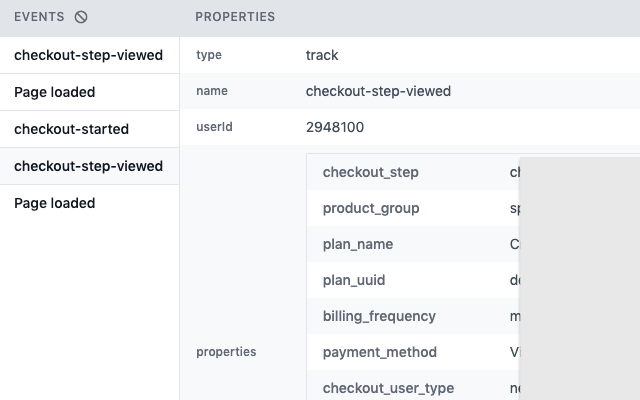The height and width of the screenshot is (400, 640).
Task: Click the type property label
Action: 209,55
